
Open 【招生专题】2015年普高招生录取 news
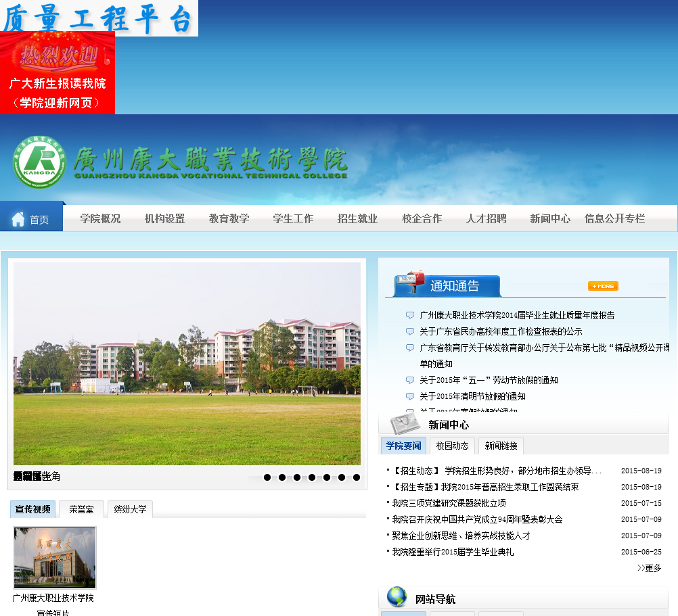[486, 487]
